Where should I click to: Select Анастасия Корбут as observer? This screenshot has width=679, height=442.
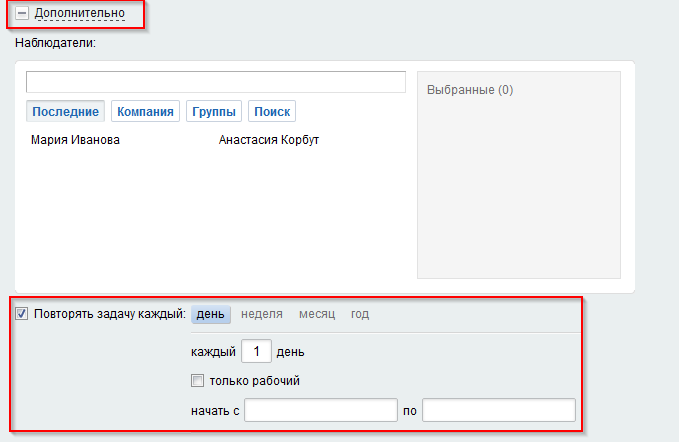(x=269, y=140)
